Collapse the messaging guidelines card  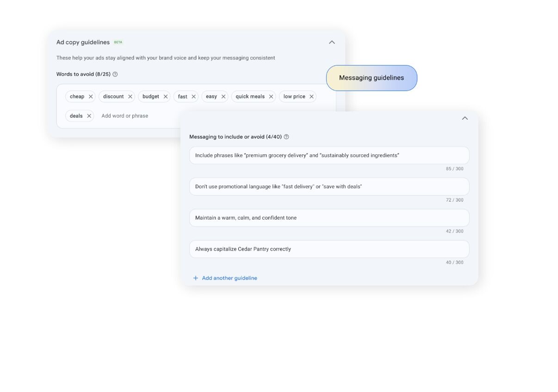click(465, 118)
